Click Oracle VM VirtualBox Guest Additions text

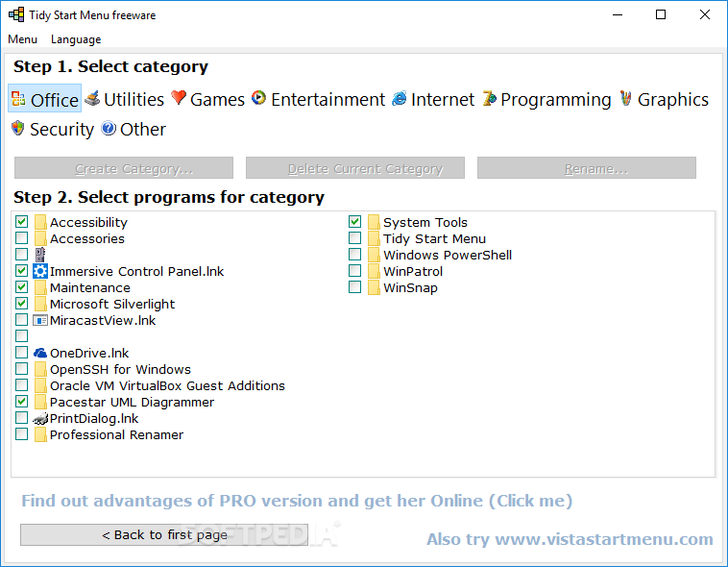[167, 385]
